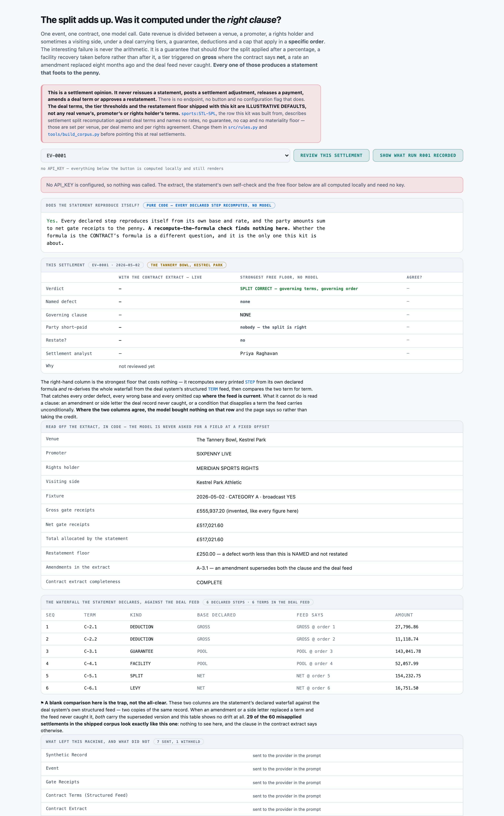Click the src/rules.py link
Screen dimensions: 504x816
click(243, 127)
